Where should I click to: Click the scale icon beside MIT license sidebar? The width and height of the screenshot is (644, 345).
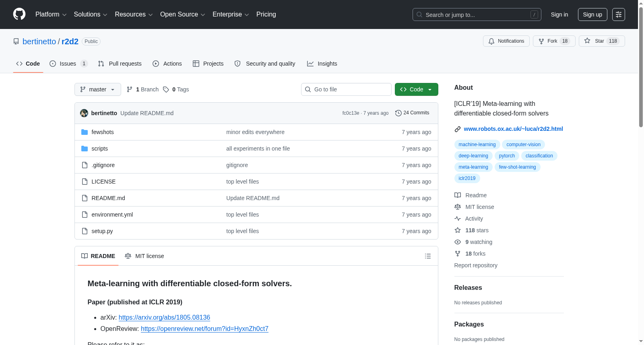point(458,207)
